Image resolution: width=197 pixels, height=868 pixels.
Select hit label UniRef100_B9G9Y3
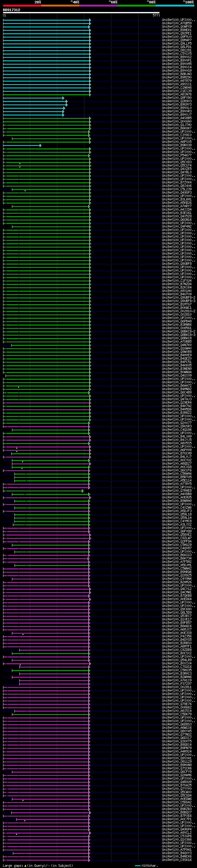tap(177, 104)
